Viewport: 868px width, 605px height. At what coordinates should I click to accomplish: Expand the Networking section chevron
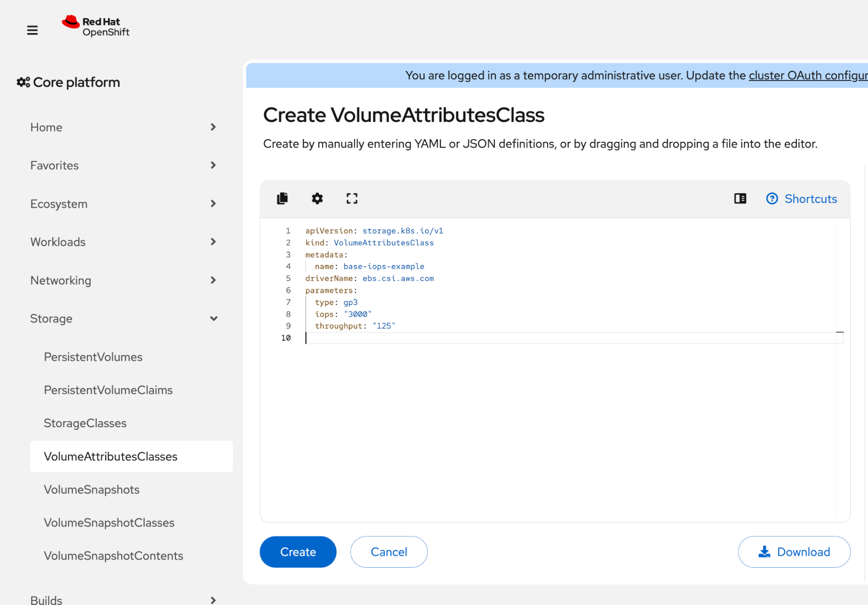point(213,280)
